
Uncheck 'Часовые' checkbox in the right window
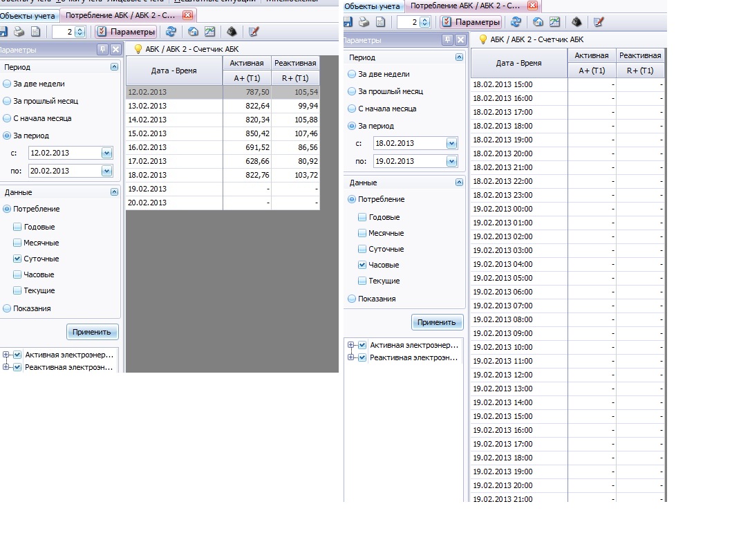click(362, 265)
